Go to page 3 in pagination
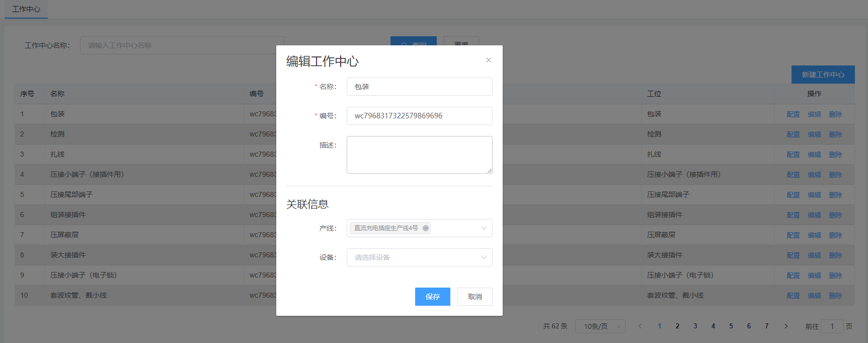Viewport: 868px width, 343px height. click(695, 326)
